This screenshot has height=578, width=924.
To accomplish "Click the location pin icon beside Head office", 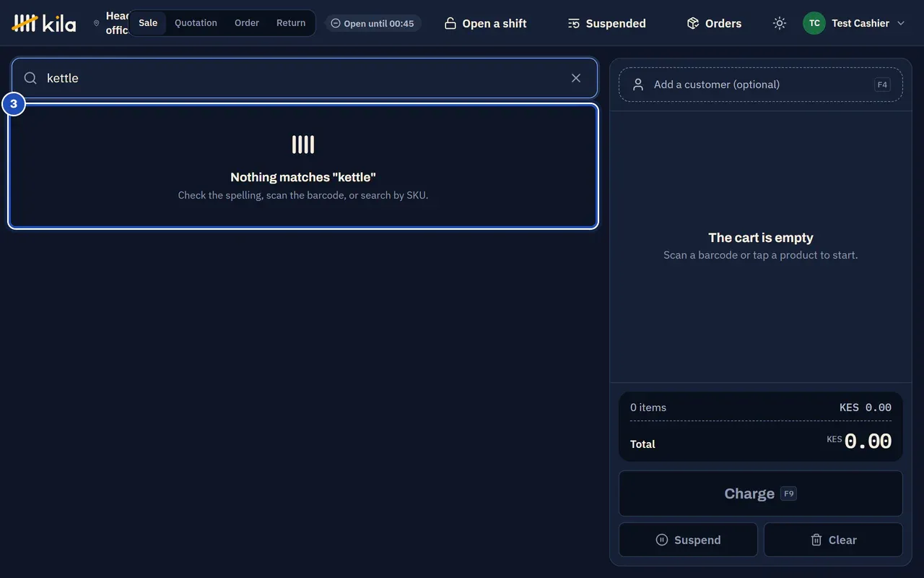I will click(97, 23).
